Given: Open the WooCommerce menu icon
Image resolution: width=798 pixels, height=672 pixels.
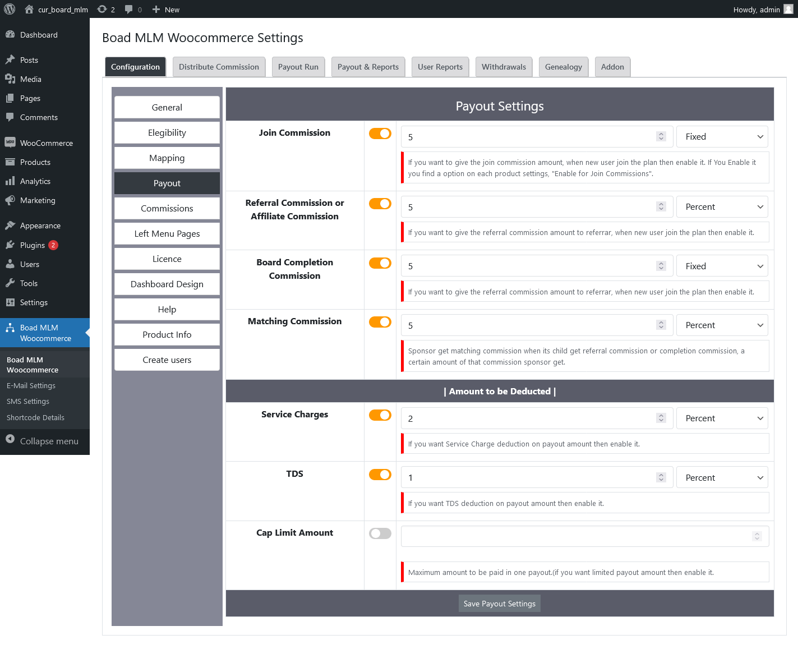Looking at the screenshot, I should click(x=11, y=143).
